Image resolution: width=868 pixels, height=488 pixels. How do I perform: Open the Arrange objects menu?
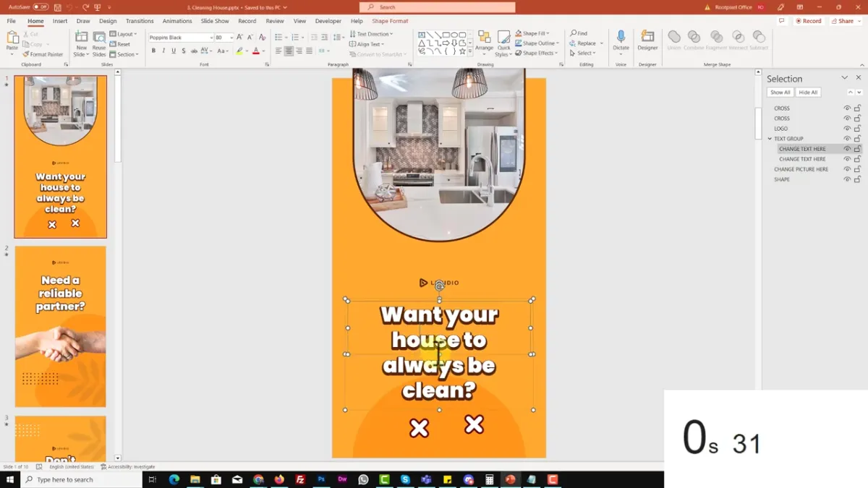484,43
